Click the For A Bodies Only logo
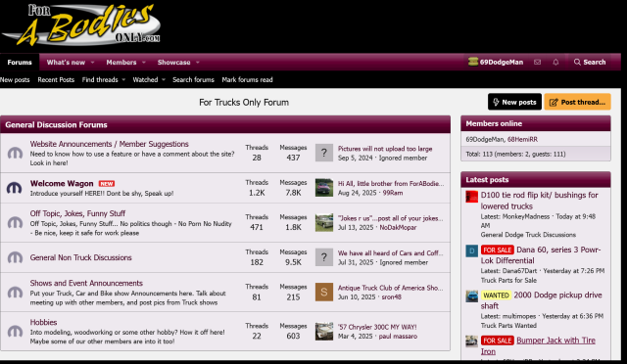The width and height of the screenshot is (627, 364). tap(81, 25)
